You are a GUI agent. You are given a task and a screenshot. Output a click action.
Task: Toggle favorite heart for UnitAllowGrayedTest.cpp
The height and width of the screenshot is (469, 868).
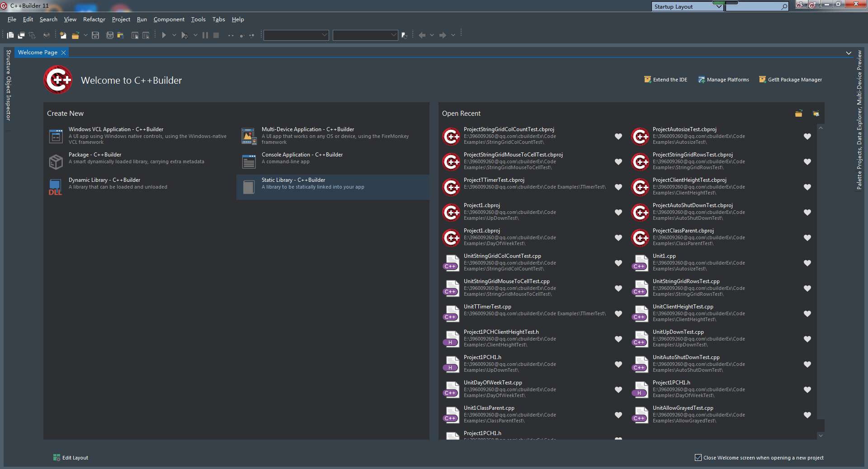point(807,415)
